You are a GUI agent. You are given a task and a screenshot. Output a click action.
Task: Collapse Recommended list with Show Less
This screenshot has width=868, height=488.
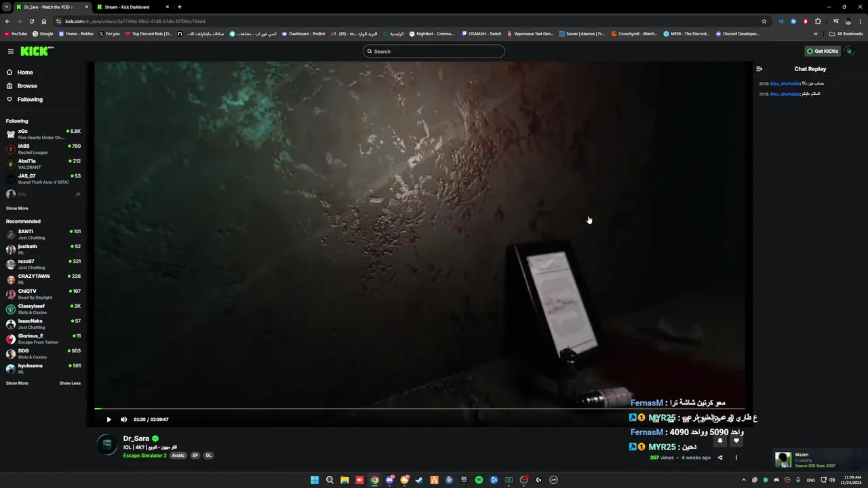[x=70, y=384]
